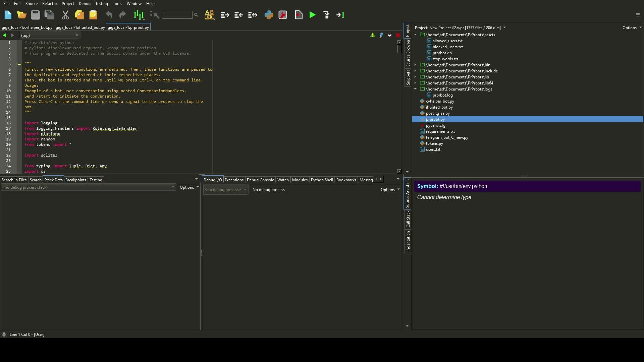Open the editor options chevron menu
644x362 pixels.
(389, 35)
